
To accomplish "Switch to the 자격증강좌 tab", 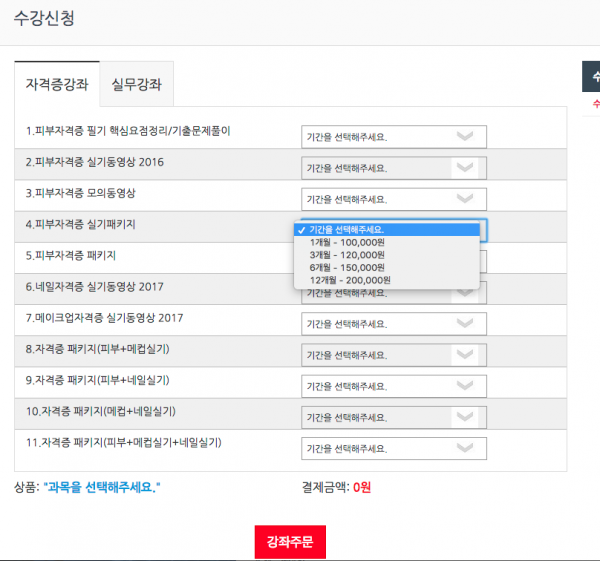I will click(57, 84).
